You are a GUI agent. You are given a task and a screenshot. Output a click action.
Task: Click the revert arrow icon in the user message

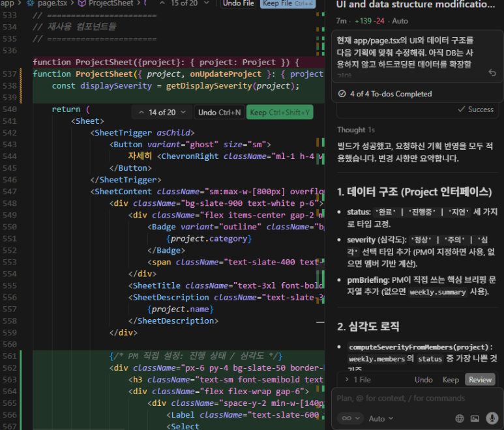(492, 72)
